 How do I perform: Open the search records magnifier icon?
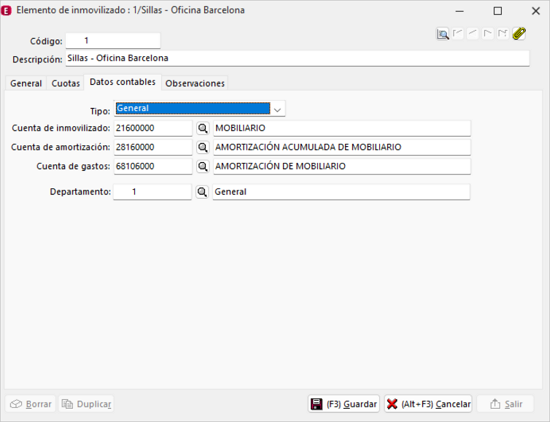coord(443,34)
